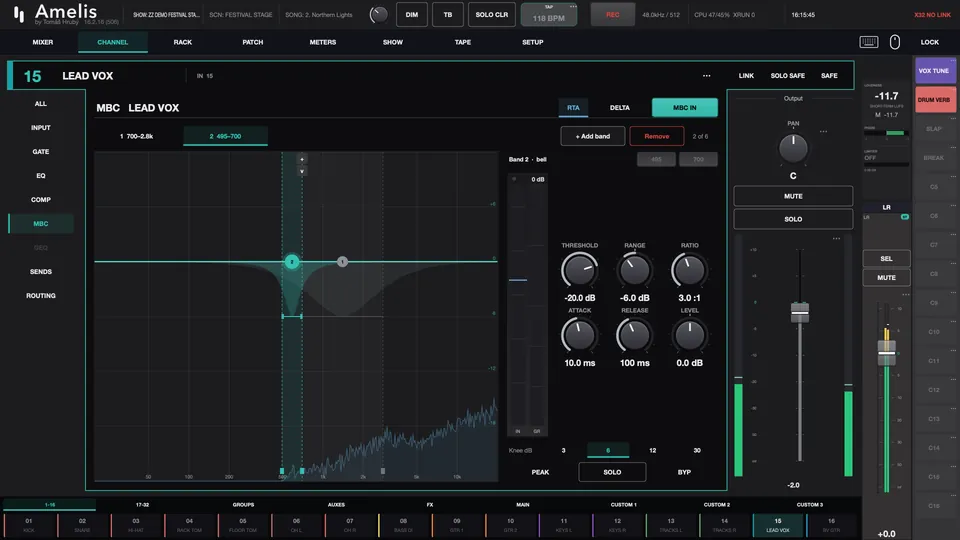Adjust the RELEASE knob
Viewport: 960px width, 540px height.
(634, 336)
